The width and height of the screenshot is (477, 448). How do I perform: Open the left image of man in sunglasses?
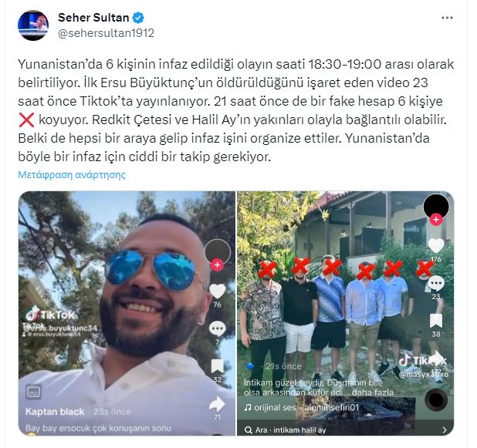pos(127,313)
